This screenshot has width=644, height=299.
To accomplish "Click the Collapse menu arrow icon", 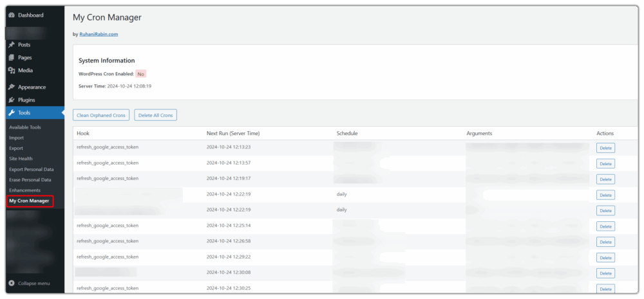I will click(12, 284).
